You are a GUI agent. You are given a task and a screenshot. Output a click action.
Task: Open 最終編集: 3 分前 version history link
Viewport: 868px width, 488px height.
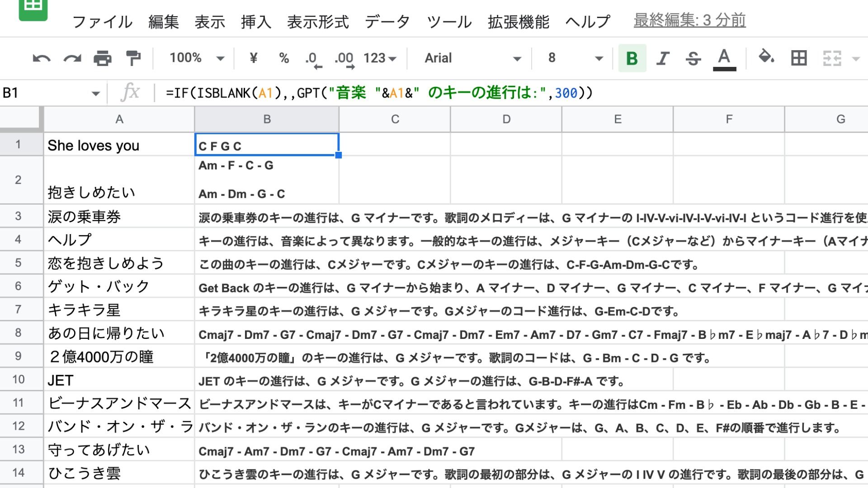point(689,20)
